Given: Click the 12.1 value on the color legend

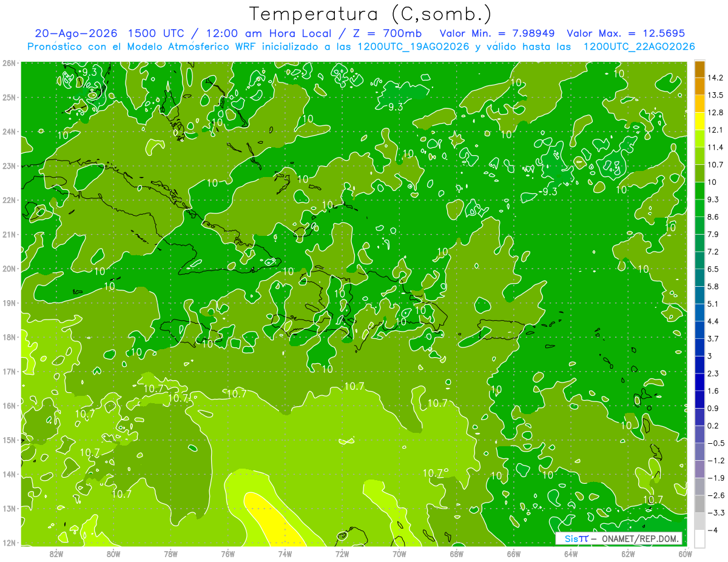Looking at the screenshot, I should click(715, 130).
